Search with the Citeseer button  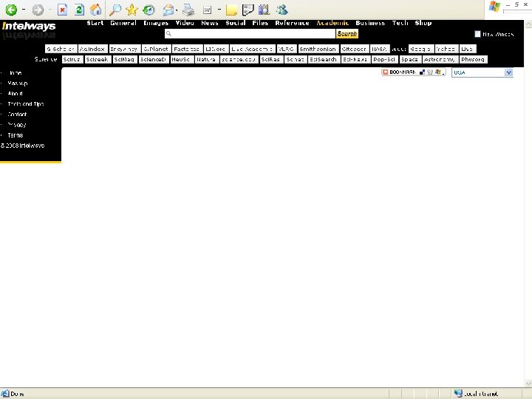click(x=354, y=49)
